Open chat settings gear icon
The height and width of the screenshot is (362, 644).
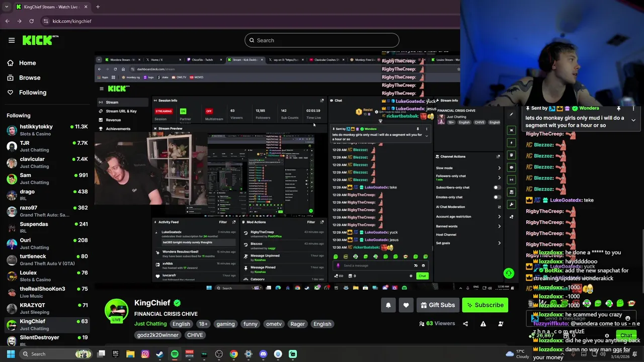(607, 335)
